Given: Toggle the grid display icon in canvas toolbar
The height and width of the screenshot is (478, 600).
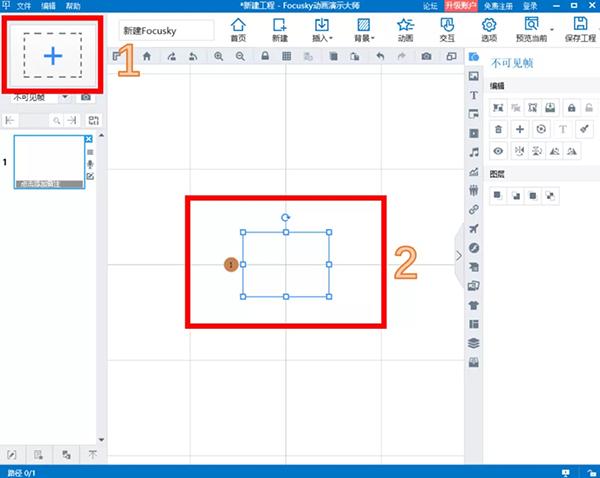Looking at the screenshot, I should click(x=286, y=58).
